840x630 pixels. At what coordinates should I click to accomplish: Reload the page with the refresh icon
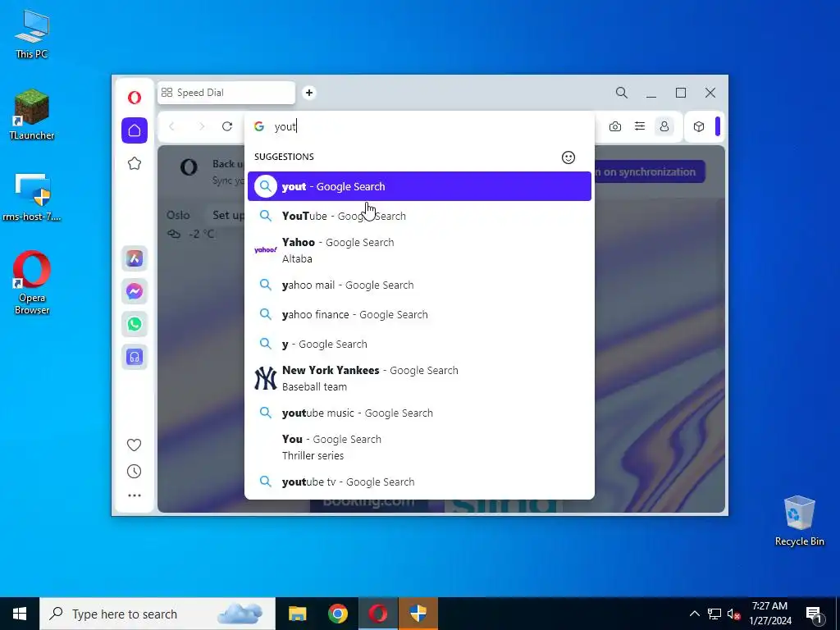coord(227,126)
